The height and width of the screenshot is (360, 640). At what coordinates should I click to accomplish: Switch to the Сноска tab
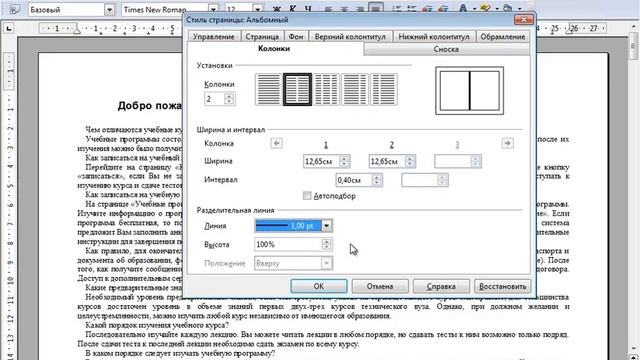tap(446, 49)
